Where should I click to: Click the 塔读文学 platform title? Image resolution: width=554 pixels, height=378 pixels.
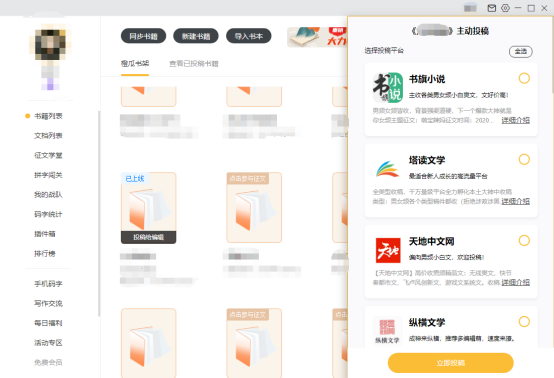pos(427,160)
